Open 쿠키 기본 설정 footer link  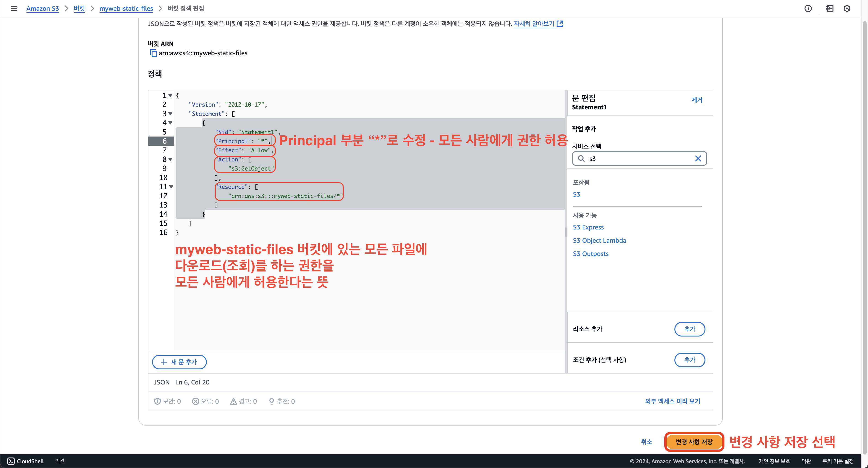point(838,461)
